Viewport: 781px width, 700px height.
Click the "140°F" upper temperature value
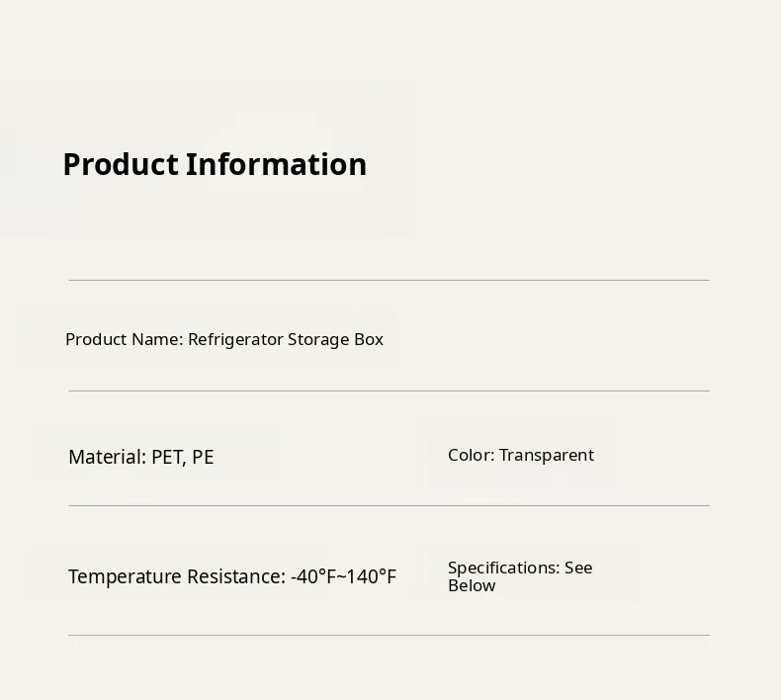coord(370,576)
